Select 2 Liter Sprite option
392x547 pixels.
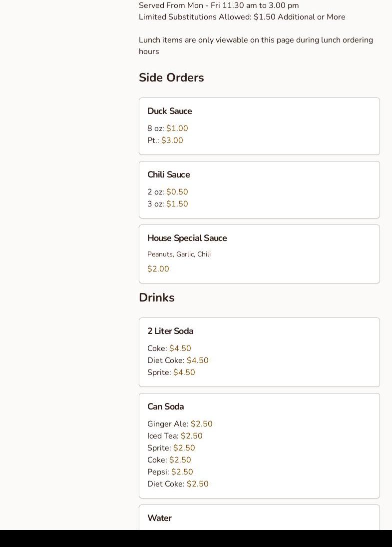tap(171, 372)
